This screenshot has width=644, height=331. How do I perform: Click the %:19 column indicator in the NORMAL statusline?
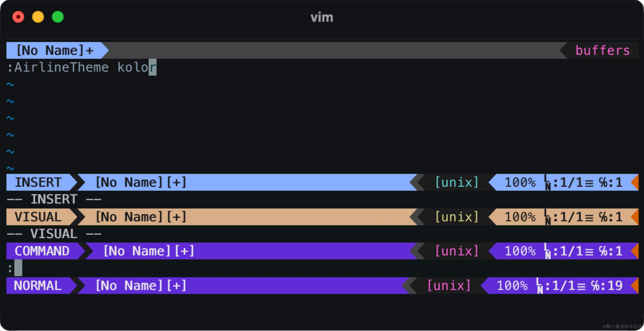click(606, 286)
